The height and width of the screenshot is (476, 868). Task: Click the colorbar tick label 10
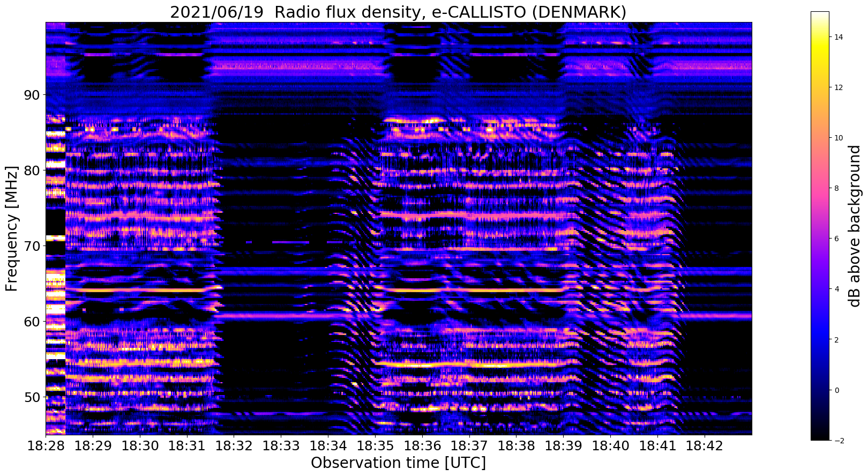point(838,138)
